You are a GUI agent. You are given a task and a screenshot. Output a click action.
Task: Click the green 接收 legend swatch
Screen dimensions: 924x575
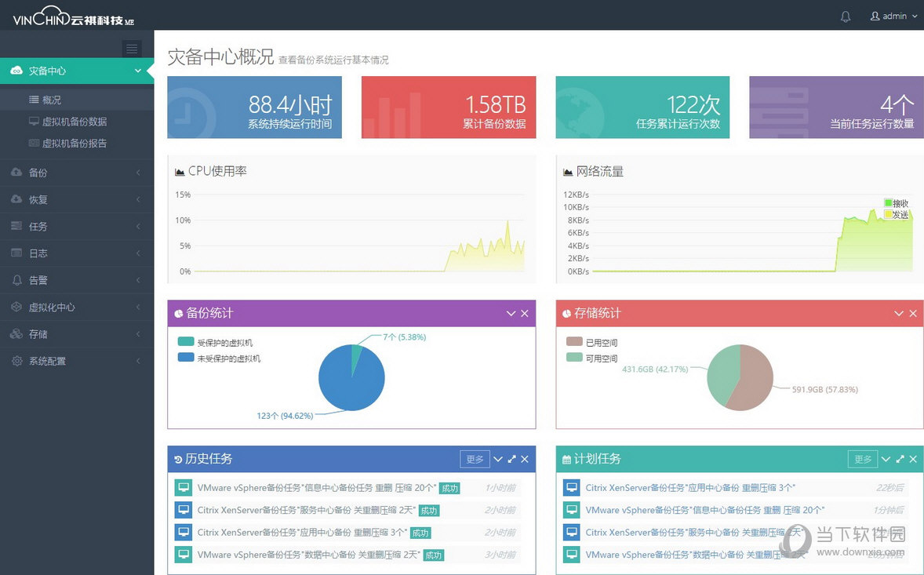tap(888, 202)
